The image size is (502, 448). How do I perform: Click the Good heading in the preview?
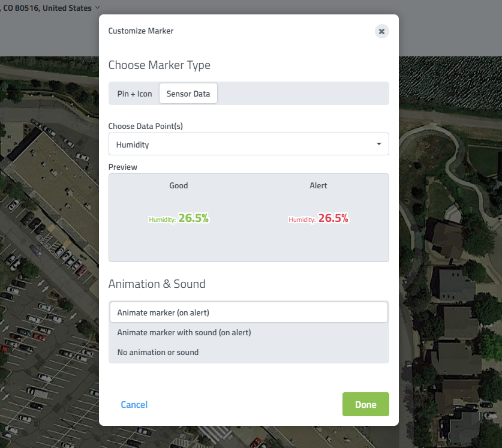[179, 185]
